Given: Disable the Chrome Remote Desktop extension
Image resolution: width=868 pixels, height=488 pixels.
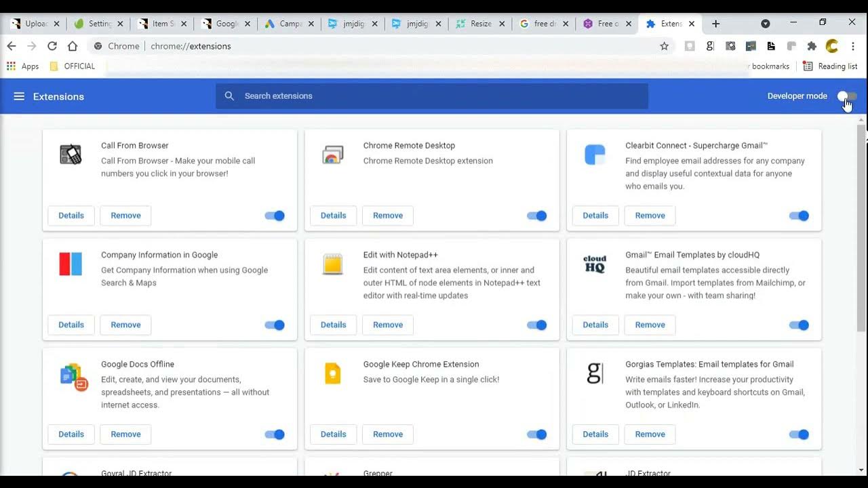Looking at the screenshot, I should click(x=537, y=216).
